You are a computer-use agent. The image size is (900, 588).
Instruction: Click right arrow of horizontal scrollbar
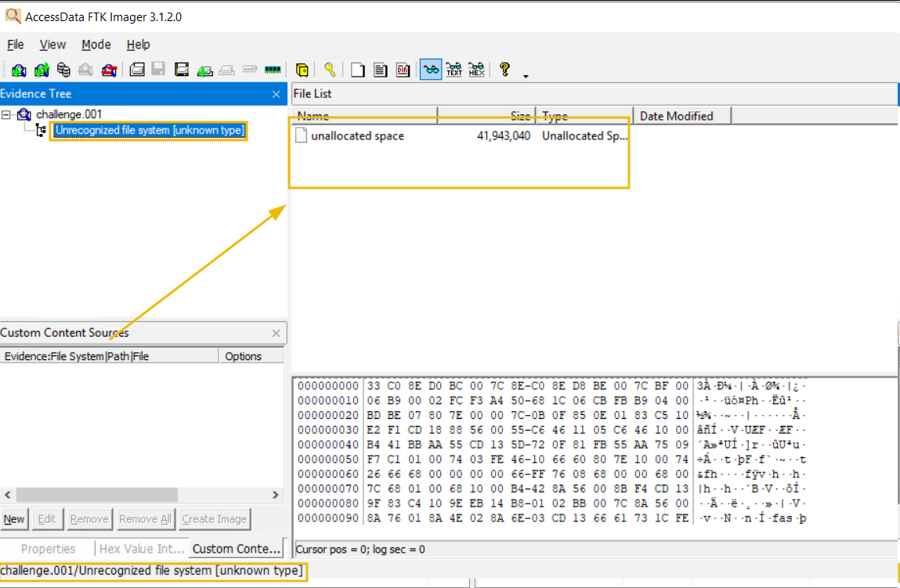276,495
